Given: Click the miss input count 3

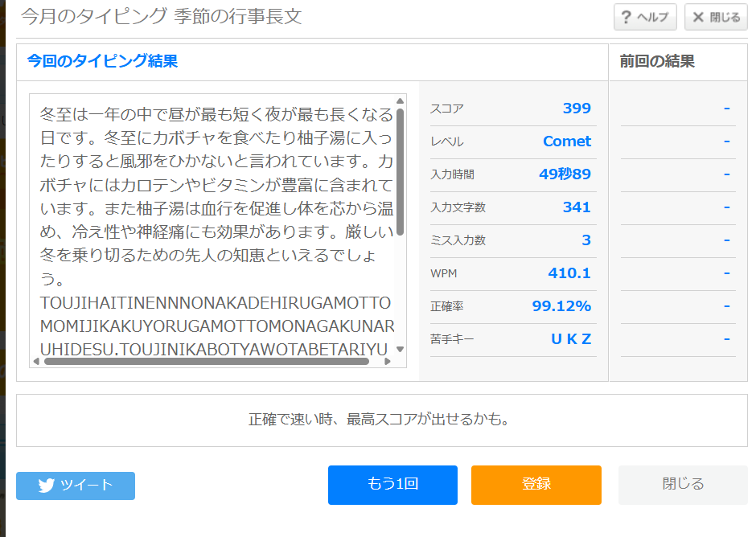Looking at the screenshot, I should point(586,240).
